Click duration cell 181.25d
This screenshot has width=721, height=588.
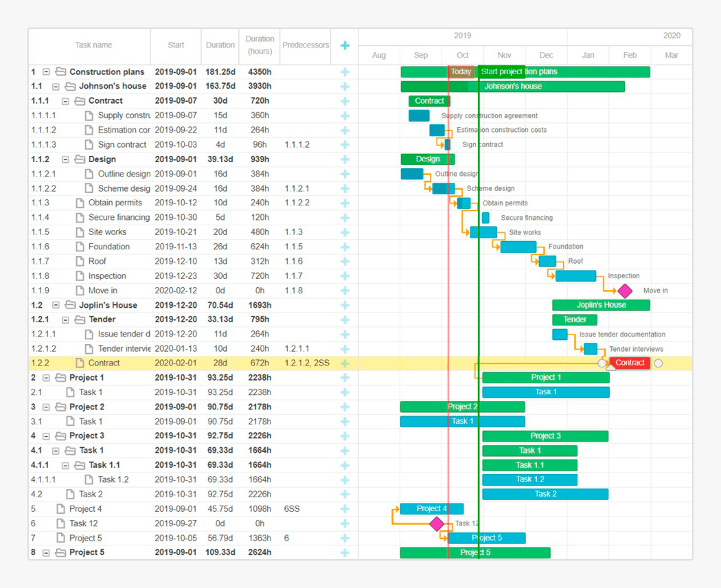(x=220, y=71)
